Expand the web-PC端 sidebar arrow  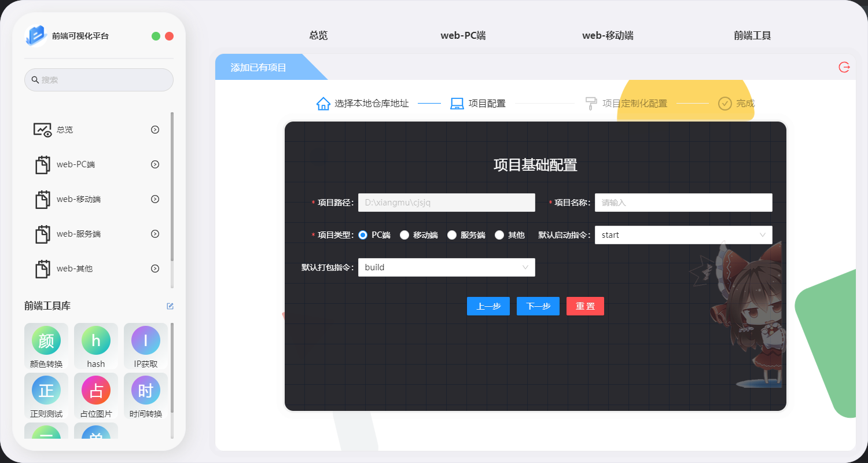pos(155,164)
